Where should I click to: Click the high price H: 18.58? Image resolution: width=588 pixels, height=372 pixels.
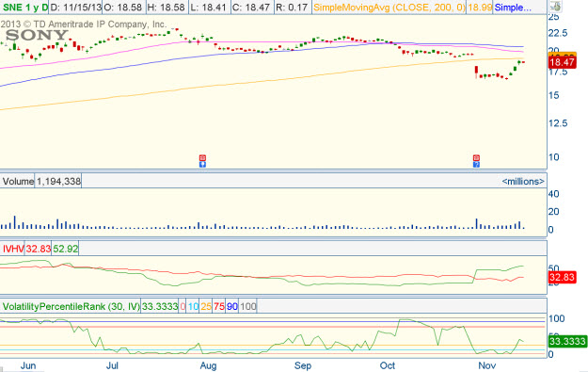click(x=167, y=8)
